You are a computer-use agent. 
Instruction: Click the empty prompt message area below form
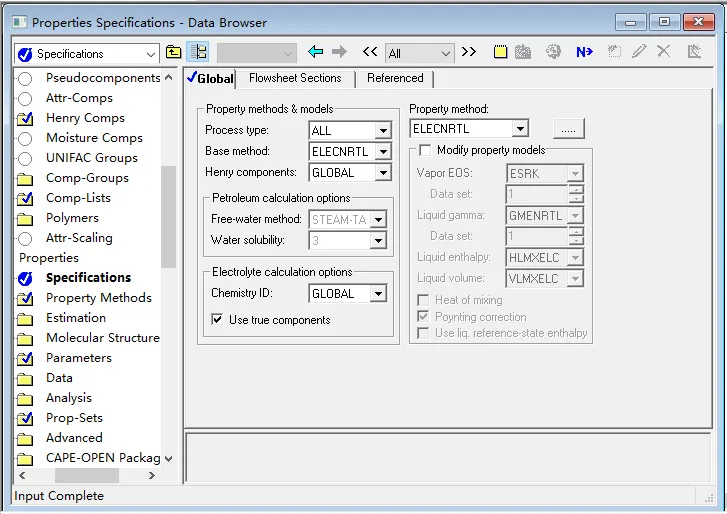[447, 457]
